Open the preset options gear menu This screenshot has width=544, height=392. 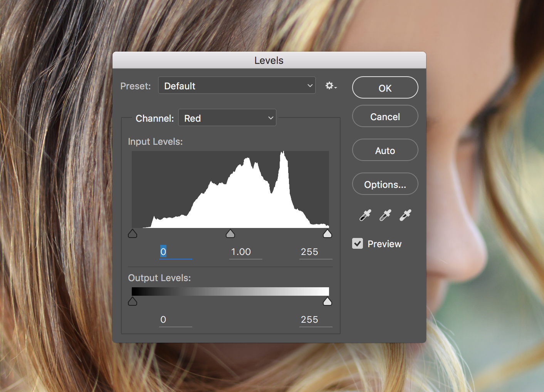[331, 85]
